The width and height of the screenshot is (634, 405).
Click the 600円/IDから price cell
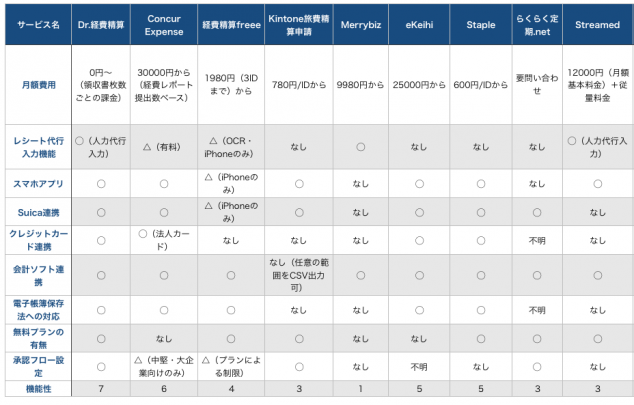481,85
